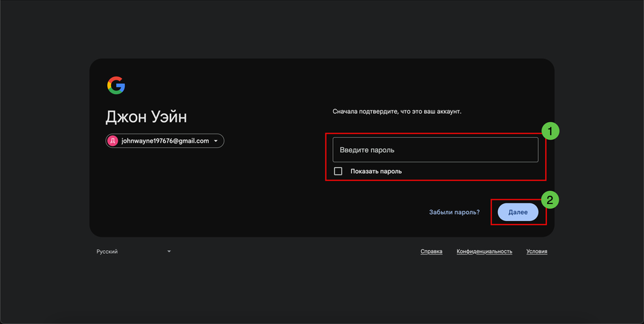
Task: Click the "Сначала подтвердите, что это ваш аккаунт." text
Action: pos(397,111)
